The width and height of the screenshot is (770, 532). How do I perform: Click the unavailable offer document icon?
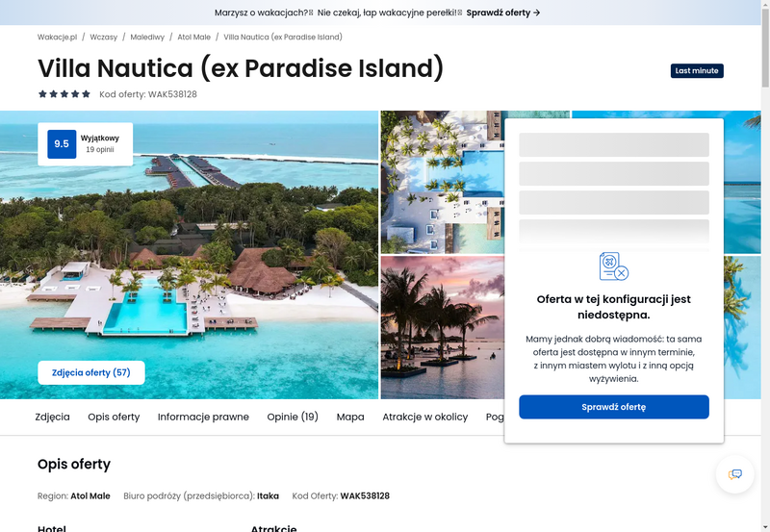pyautogui.click(x=614, y=266)
